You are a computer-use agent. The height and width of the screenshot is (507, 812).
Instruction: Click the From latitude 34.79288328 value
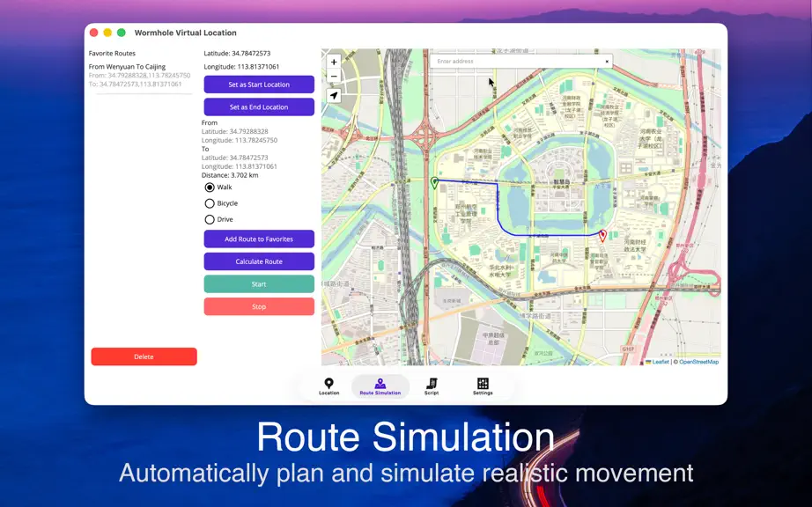(x=234, y=131)
